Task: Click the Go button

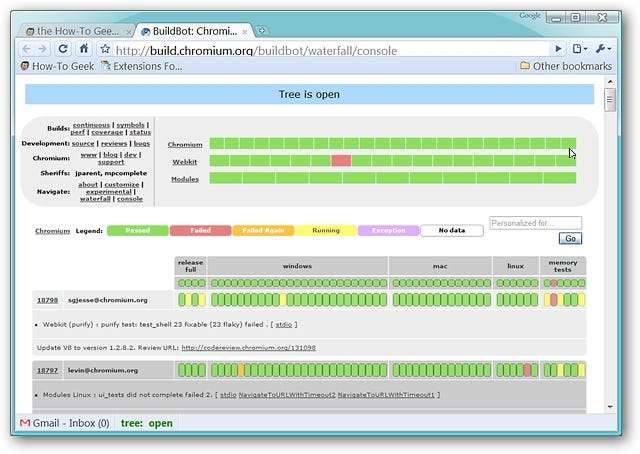Action: pyautogui.click(x=570, y=238)
